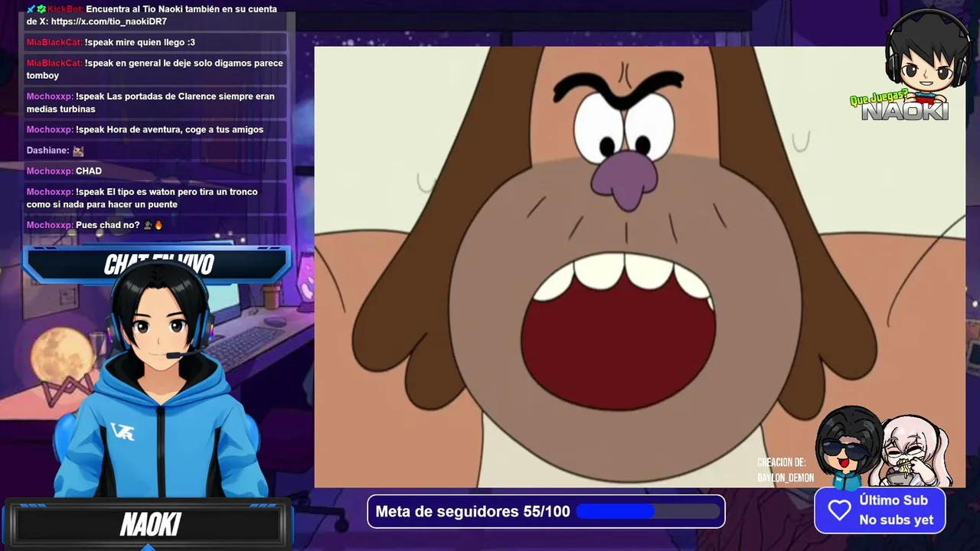
Task: Click MiaBlackCat's name on the 'parece tomboy' message
Action: point(54,63)
